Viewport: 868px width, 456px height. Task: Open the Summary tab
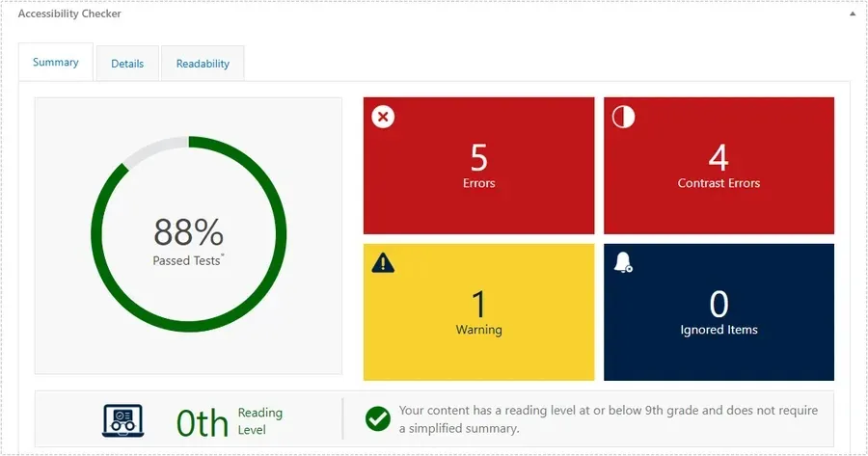(x=56, y=62)
